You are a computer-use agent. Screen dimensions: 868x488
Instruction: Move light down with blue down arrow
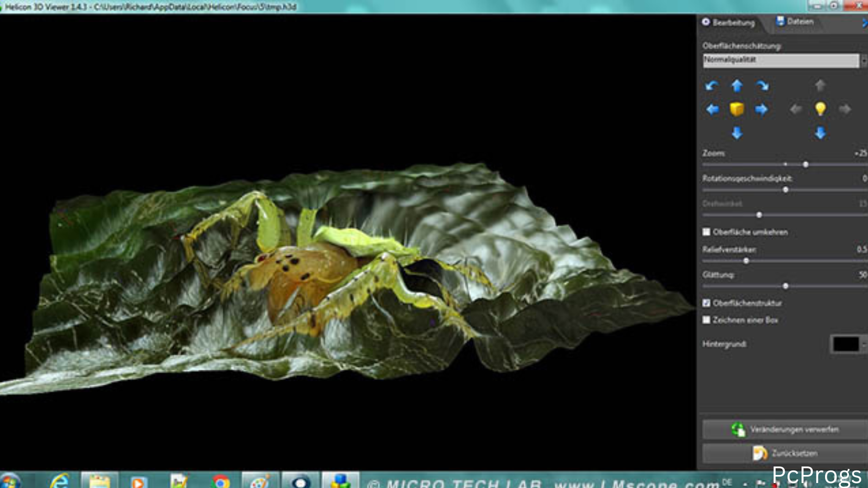[820, 133]
